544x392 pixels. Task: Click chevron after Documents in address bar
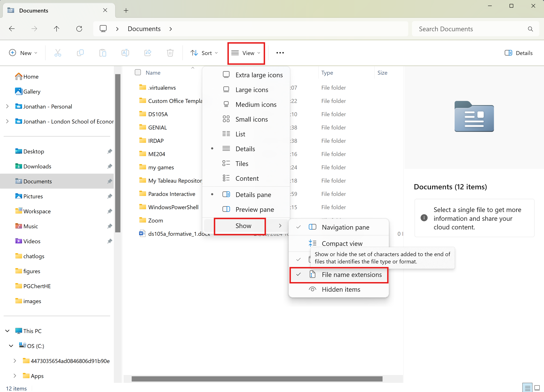click(x=171, y=29)
